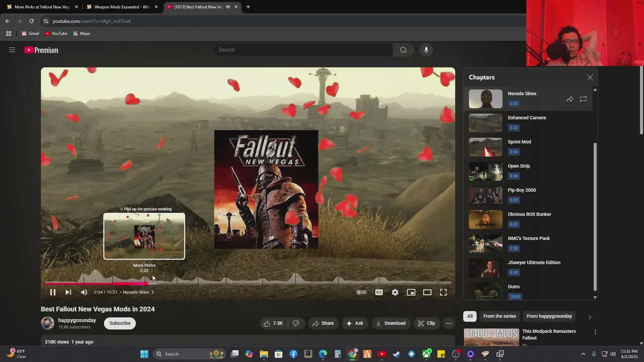
Task: Open options for This Modpack Remasters Fallout
Action: (x=595, y=332)
